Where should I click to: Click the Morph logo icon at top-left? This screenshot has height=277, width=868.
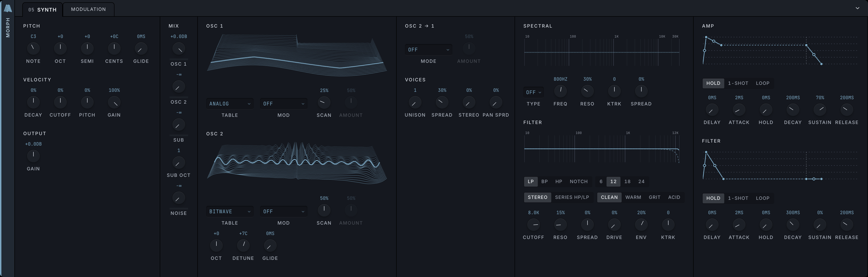pos(7,8)
